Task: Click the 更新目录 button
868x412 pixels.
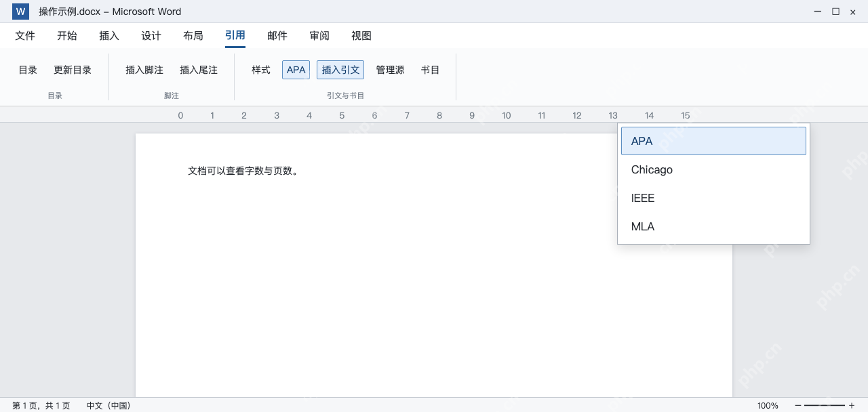Action: (x=73, y=70)
